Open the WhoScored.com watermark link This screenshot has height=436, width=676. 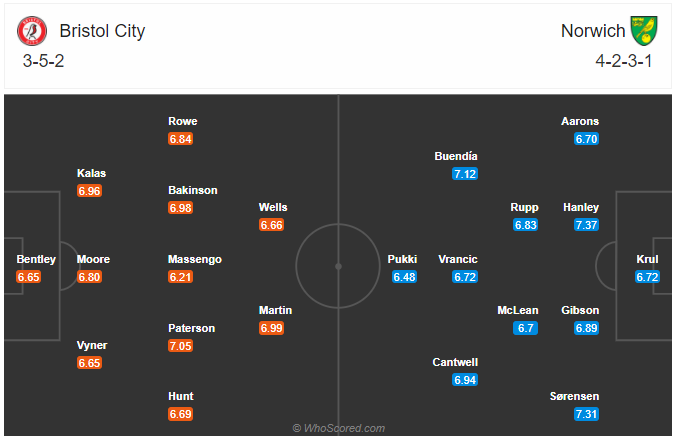(x=338, y=428)
